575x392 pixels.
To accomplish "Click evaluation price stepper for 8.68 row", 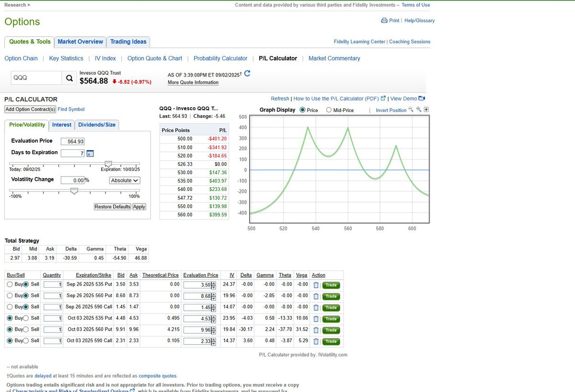I will tap(214, 296).
